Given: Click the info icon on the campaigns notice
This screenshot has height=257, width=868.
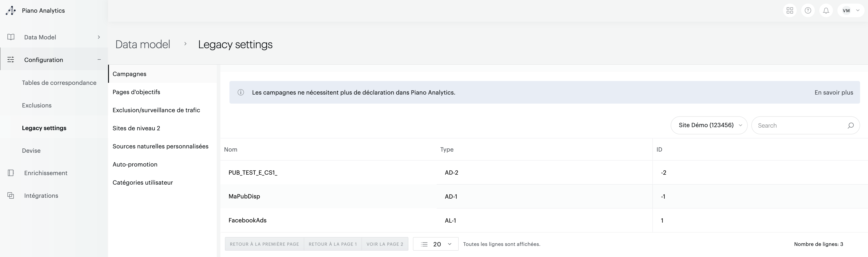Looking at the screenshot, I should pyautogui.click(x=241, y=92).
